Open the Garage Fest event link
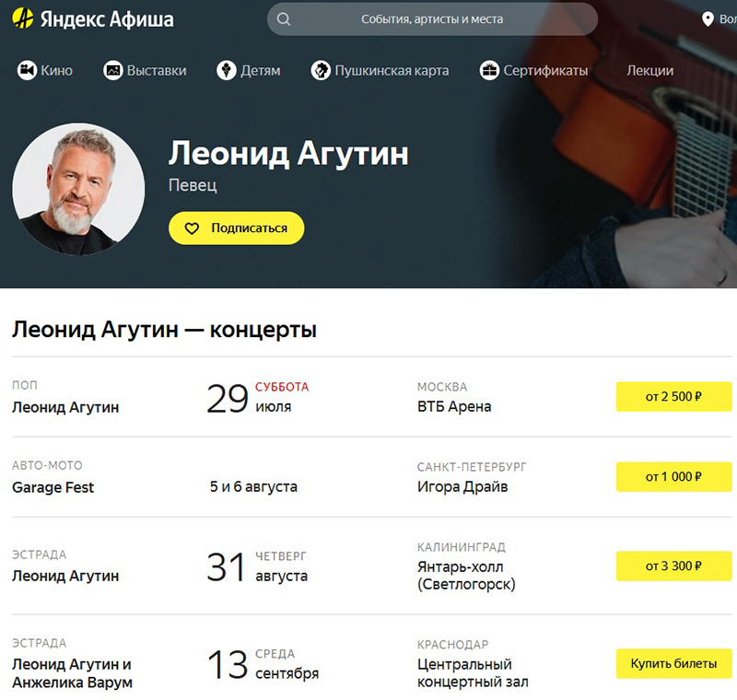 [53, 487]
